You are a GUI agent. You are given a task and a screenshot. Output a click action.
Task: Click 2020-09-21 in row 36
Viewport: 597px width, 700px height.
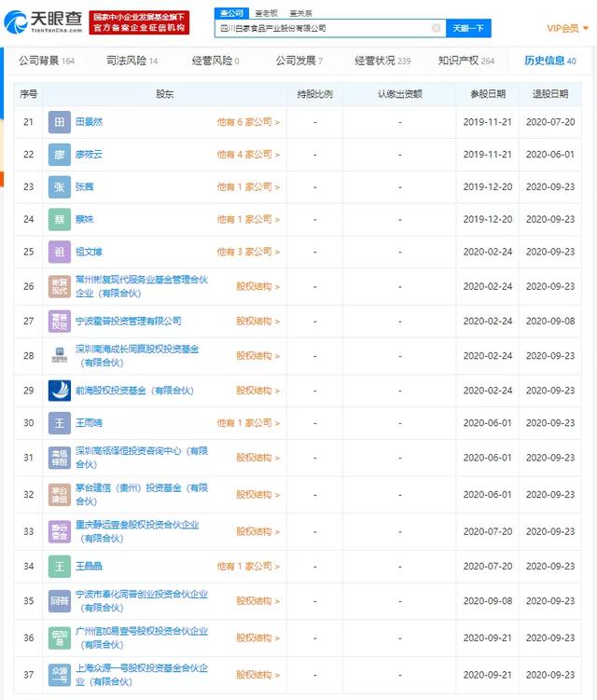(x=488, y=638)
